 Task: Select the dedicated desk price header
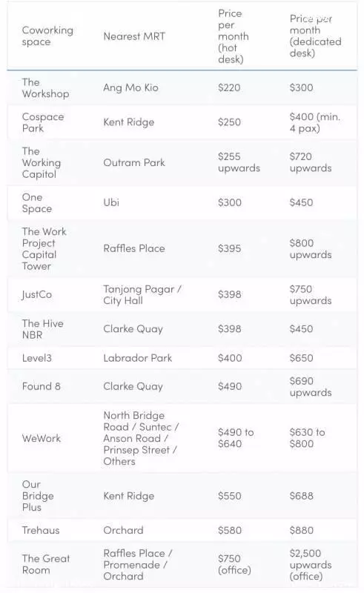pos(315,36)
